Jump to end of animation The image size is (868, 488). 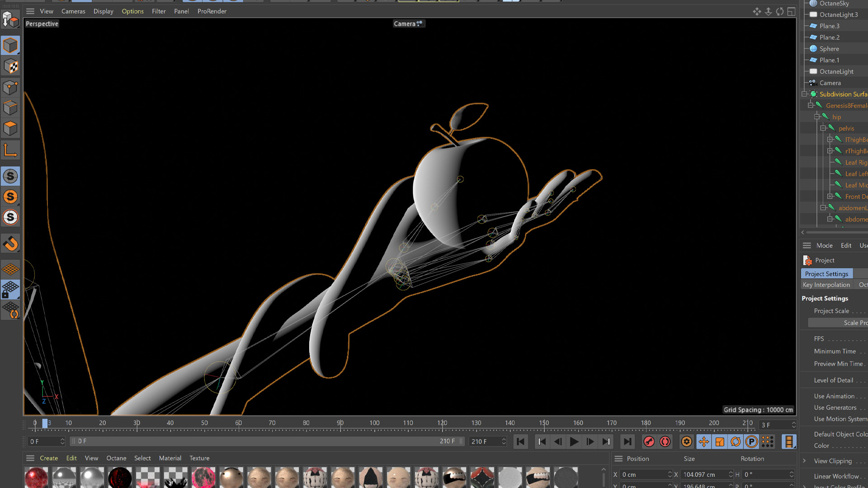click(627, 441)
